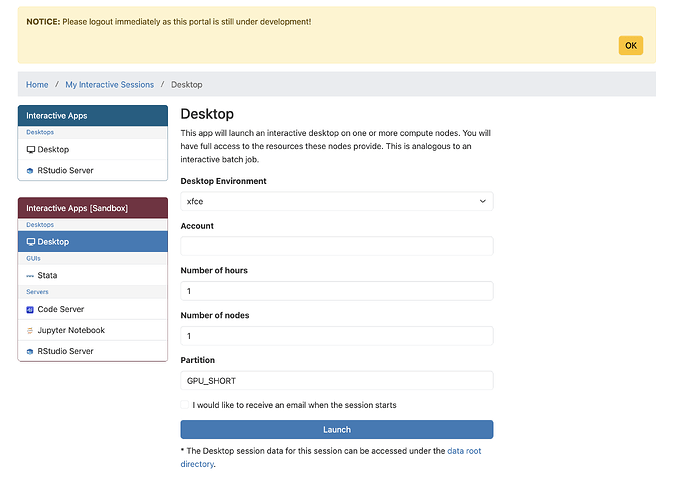Expand the xfce dropdown chevron arrow
Screen dimensions: 690x486
(x=482, y=201)
